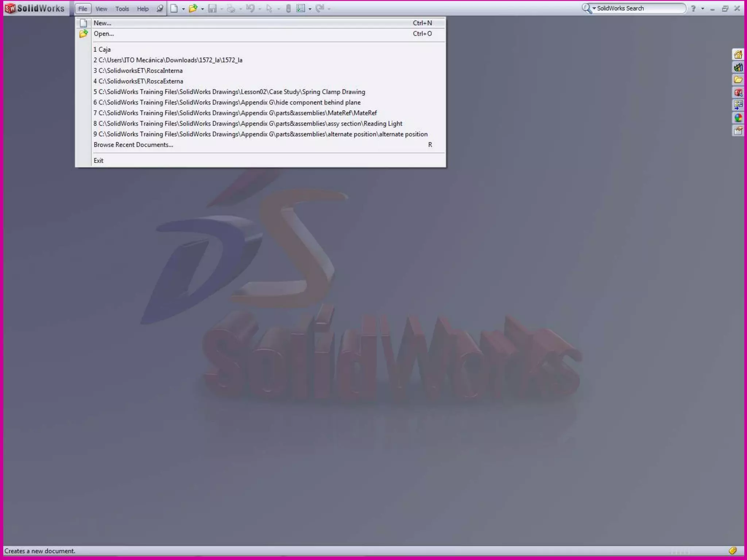This screenshot has width=747, height=560.
Task: Open File Explorer task pane tab
Action: (x=738, y=80)
